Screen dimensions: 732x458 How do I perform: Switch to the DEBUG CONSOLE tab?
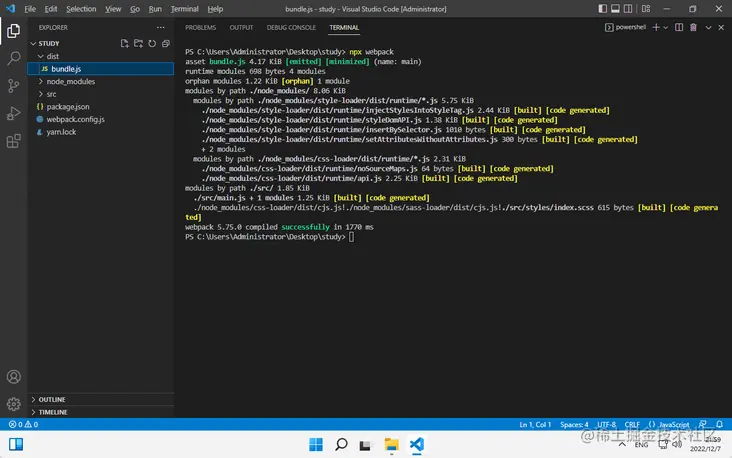pyautogui.click(x=291, y=28)
